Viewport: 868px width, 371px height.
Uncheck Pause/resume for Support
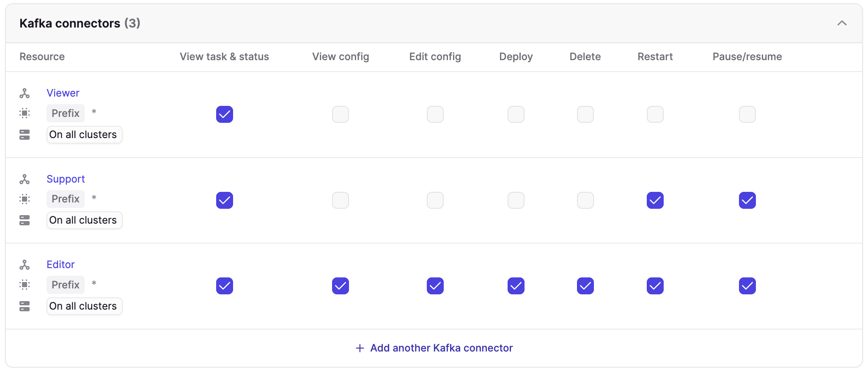point(747,200)
